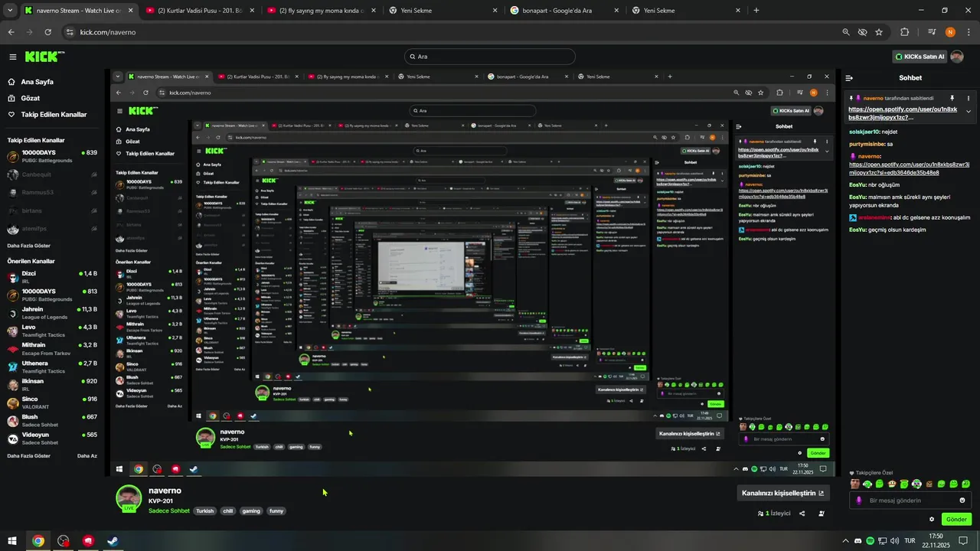This screenshot has width=980, height=551.
Task: Open the tab search dropdown at top left
Action: click(9, 10)
